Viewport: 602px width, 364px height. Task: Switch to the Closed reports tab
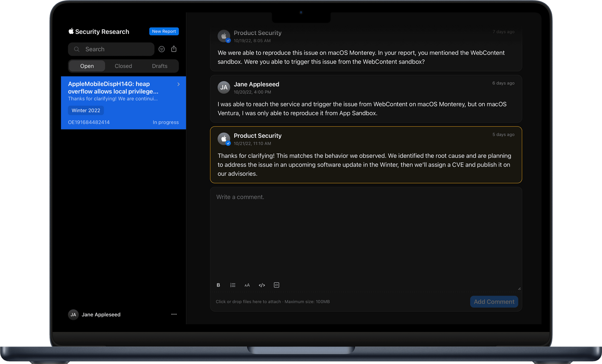tap(123, 66)
